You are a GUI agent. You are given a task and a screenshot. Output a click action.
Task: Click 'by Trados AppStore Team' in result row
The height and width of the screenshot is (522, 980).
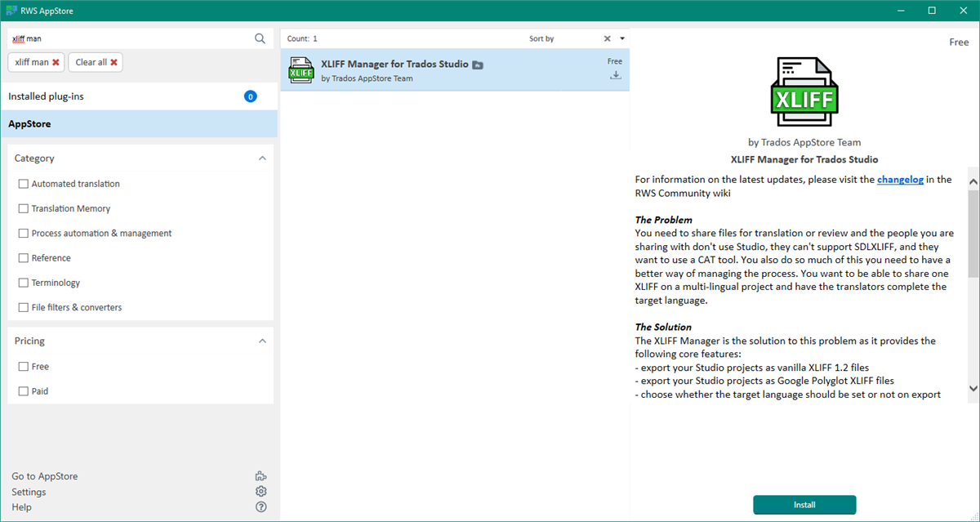[x=367, y=78]
